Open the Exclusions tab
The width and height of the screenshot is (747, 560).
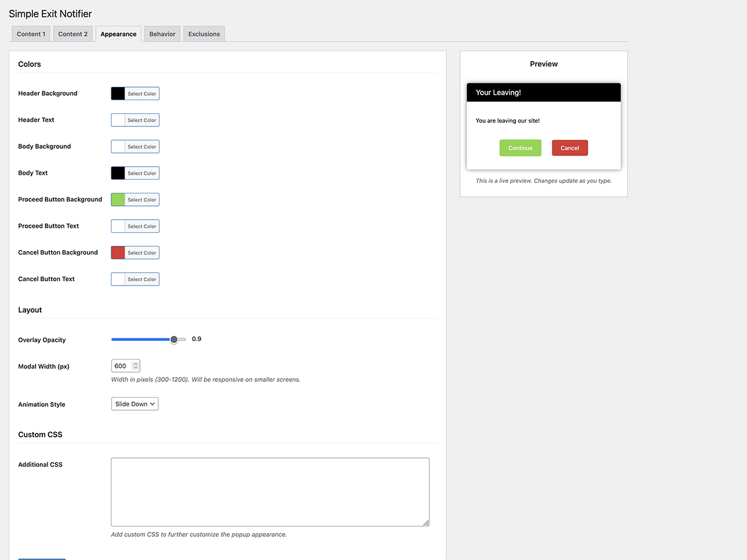coord(204,34)
